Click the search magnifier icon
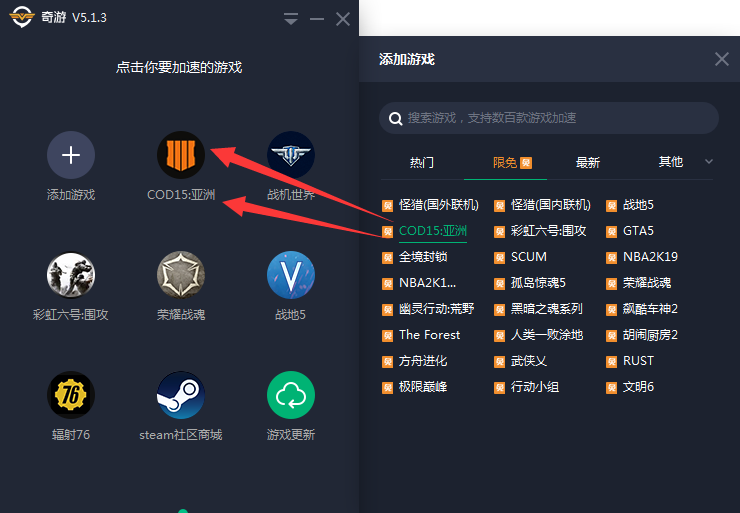 [x=395, y=118]
